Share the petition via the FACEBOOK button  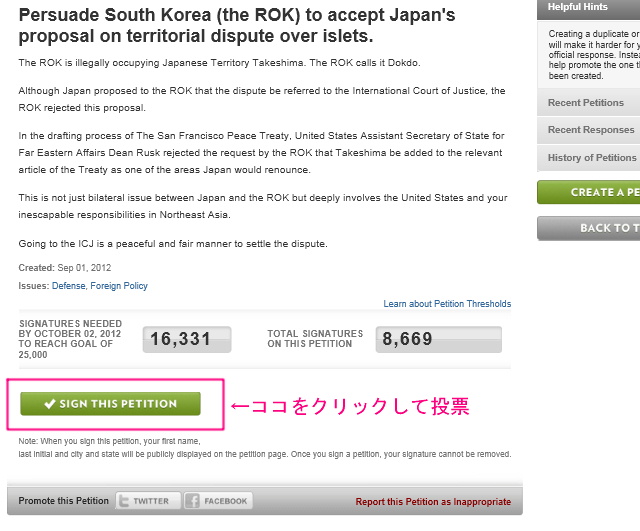(218, 501)
